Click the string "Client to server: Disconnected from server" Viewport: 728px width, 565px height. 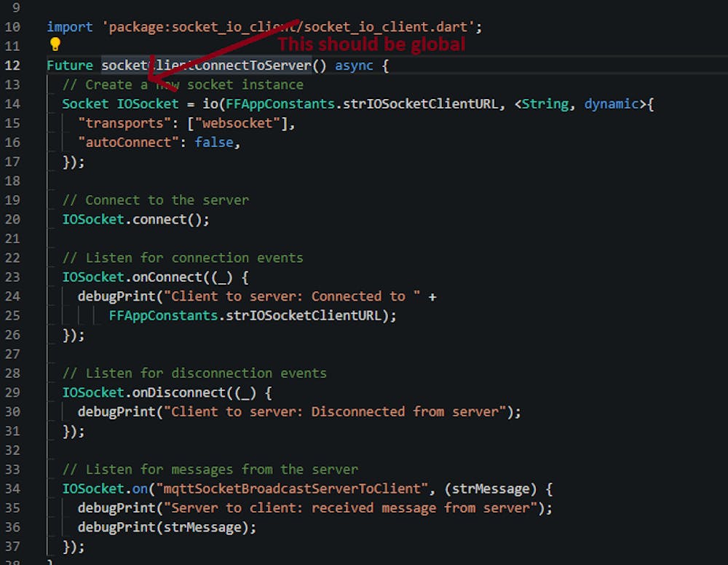[x=335, y=412]
